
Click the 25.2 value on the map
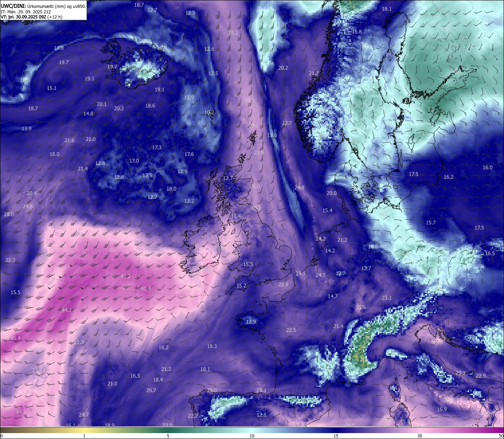tap(233, 33)
